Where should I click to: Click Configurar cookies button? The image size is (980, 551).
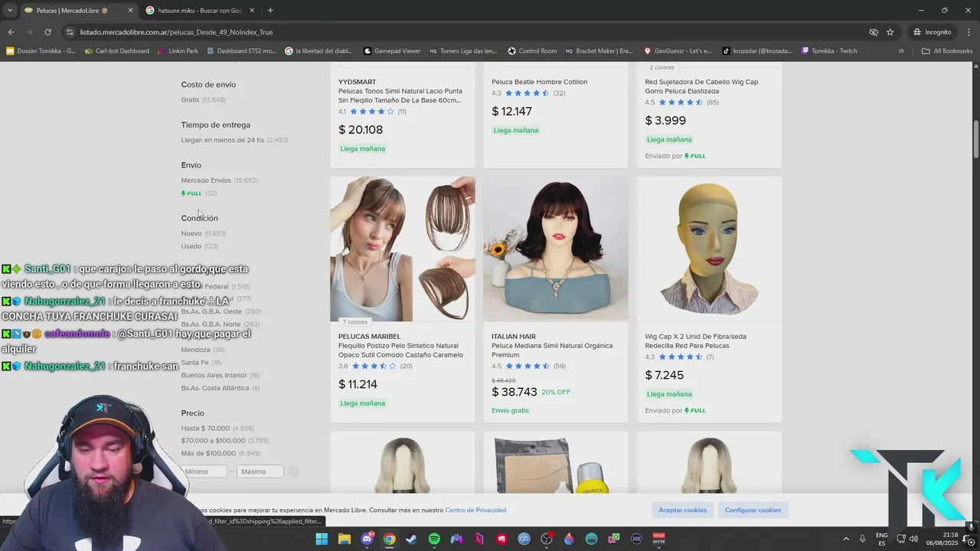(753, 510)
